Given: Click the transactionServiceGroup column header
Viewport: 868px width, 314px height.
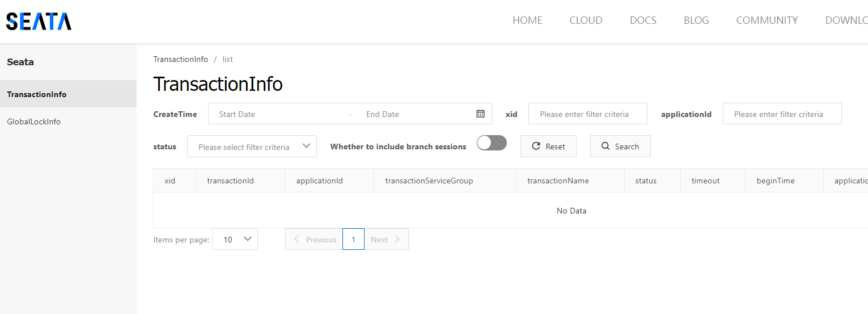Looking at the screenshot, I should (445, 181).
